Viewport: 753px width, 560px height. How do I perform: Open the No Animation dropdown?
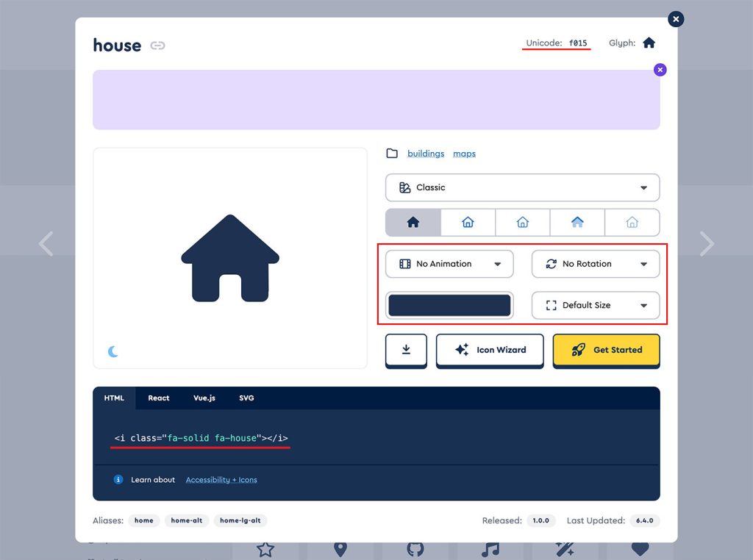[449, 264]
